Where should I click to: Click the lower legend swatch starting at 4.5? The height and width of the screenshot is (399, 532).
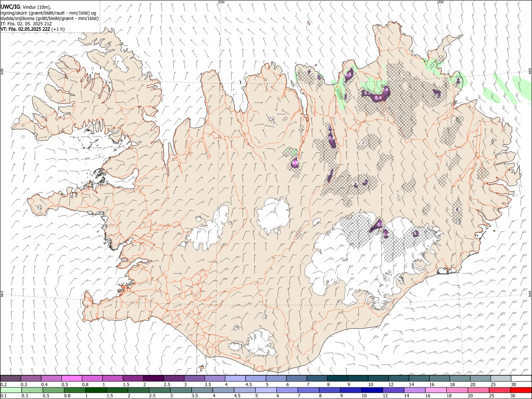tap(244, 390)
